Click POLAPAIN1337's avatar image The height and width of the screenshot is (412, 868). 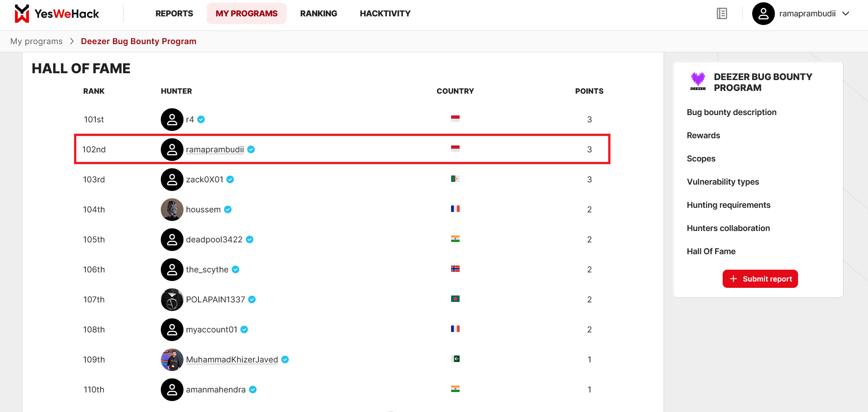[172, 300]
